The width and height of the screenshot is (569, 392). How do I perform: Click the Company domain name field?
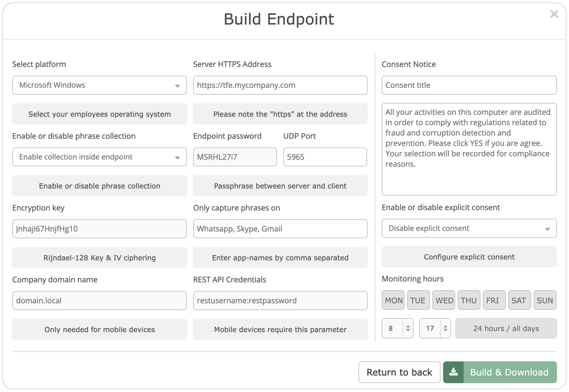(99, 300)
